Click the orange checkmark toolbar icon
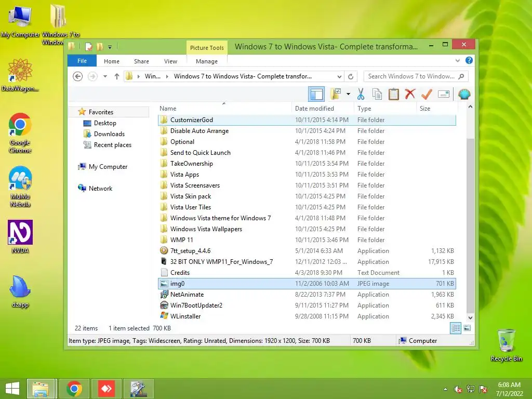Image resolution: width=532 pixels, height=399 pixels. (427, 94)
